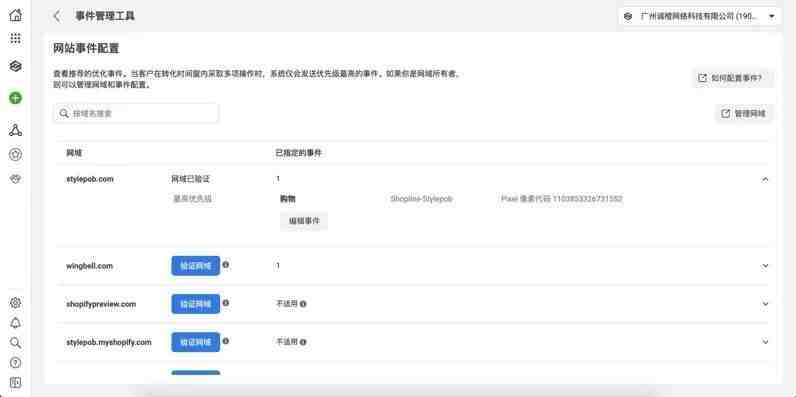
Task: Expand the shopifypreview.com row chevron
Action: (x=765, y=304)
